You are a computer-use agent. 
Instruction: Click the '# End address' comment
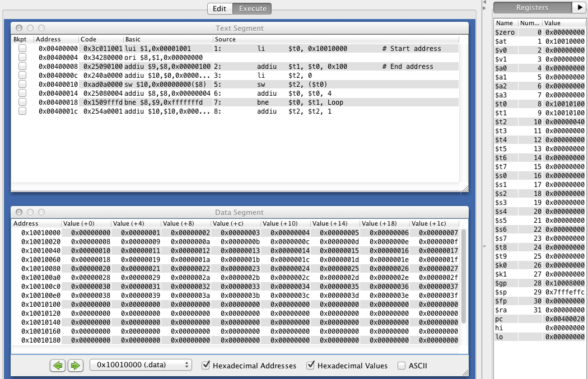click(x=408, y=67)
